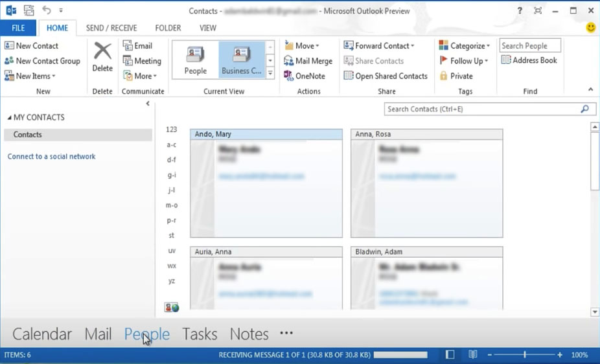This screenshot has width=600, height=364.
Task: Switch to Normal view in status bar
Action: click(450, 355)
